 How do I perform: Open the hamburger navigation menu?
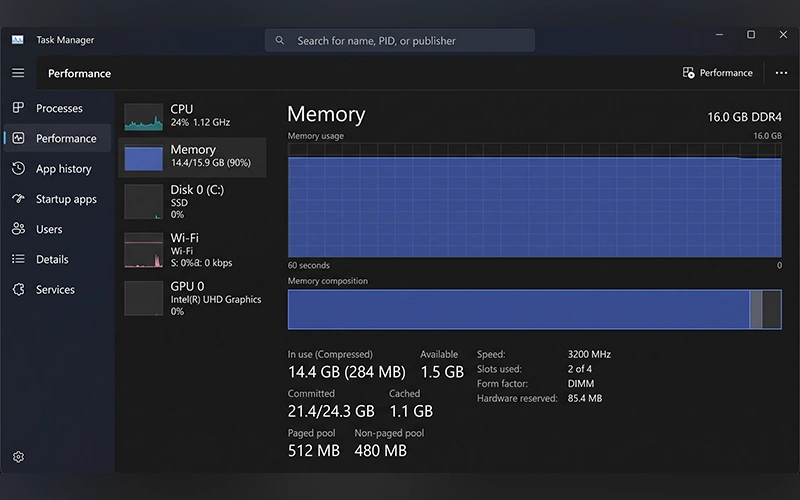(18, 73)
